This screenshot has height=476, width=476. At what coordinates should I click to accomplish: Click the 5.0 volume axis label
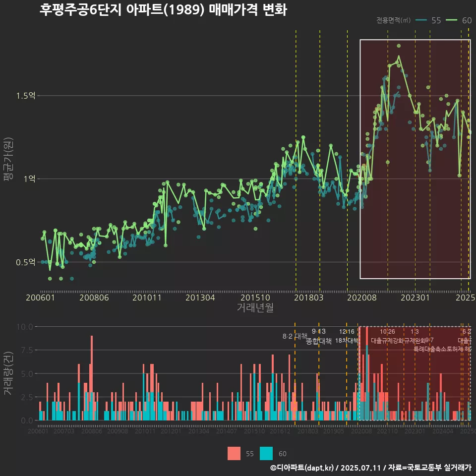point(27,374)
